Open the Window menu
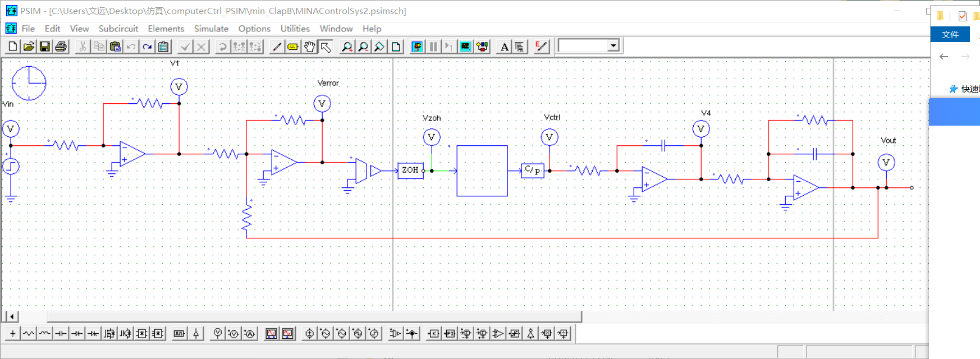This screenshot has height=359, width=980. coord(336,29)
